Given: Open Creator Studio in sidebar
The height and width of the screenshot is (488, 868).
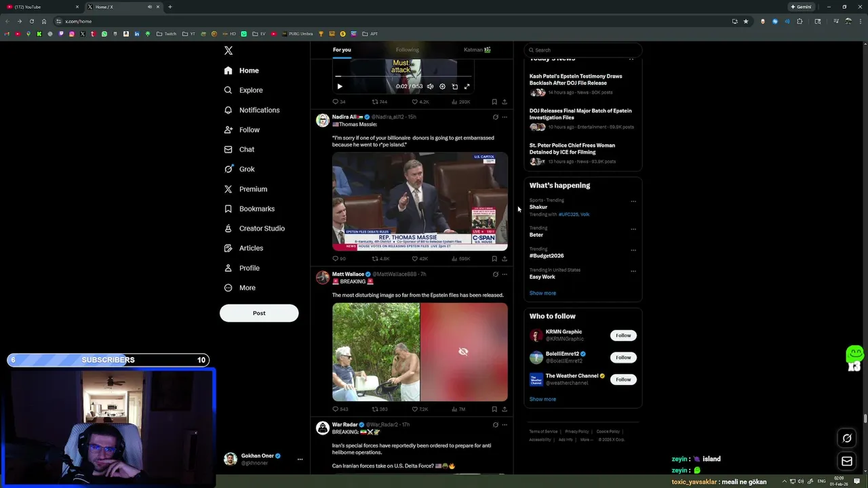Looking at the screenshot, I should 254,228.
